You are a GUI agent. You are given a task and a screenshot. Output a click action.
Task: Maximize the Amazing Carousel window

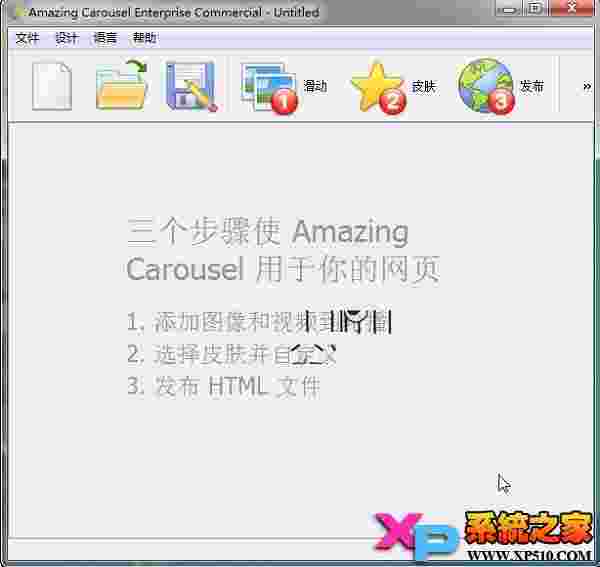[536, 8]
